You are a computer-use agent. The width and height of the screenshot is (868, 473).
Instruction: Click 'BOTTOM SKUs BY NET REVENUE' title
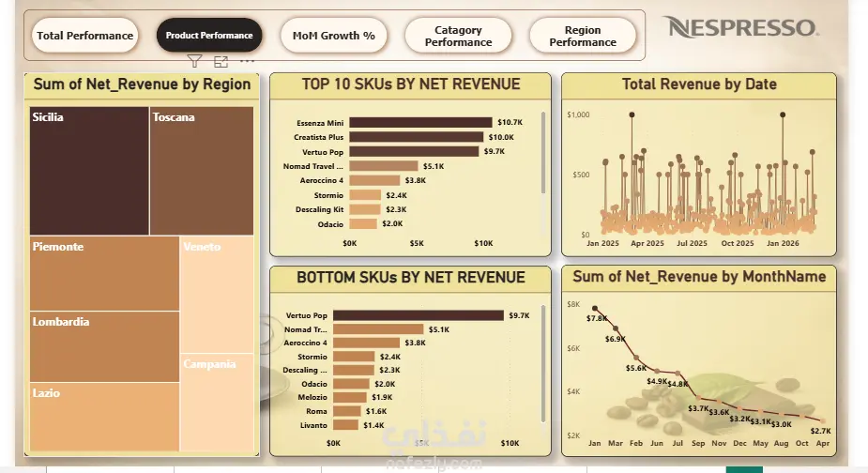pyautogui.click(x=411, y=277)
